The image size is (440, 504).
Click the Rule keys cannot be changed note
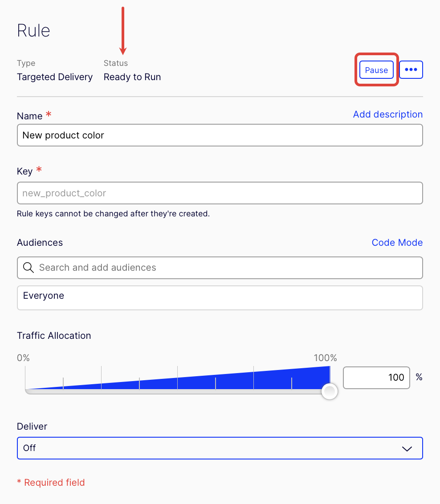click(113, 214)
